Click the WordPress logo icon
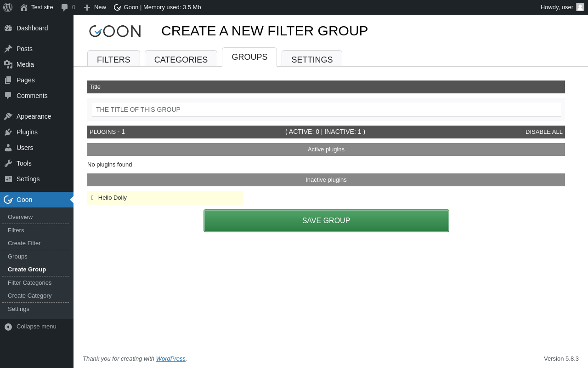 [8, 7]
